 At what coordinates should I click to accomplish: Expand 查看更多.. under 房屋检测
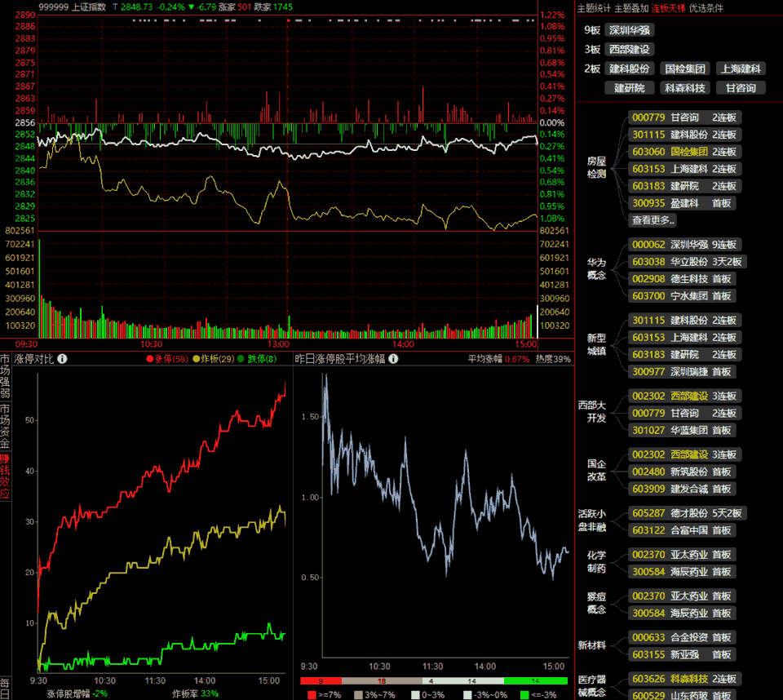click(653, 219)
